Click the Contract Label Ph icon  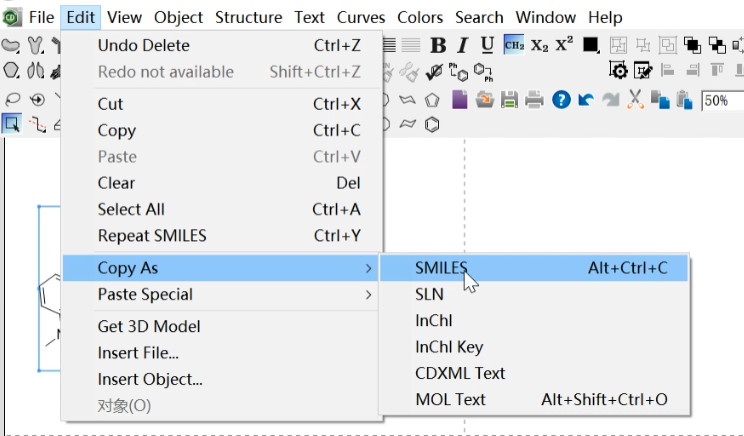pos(484,72)
